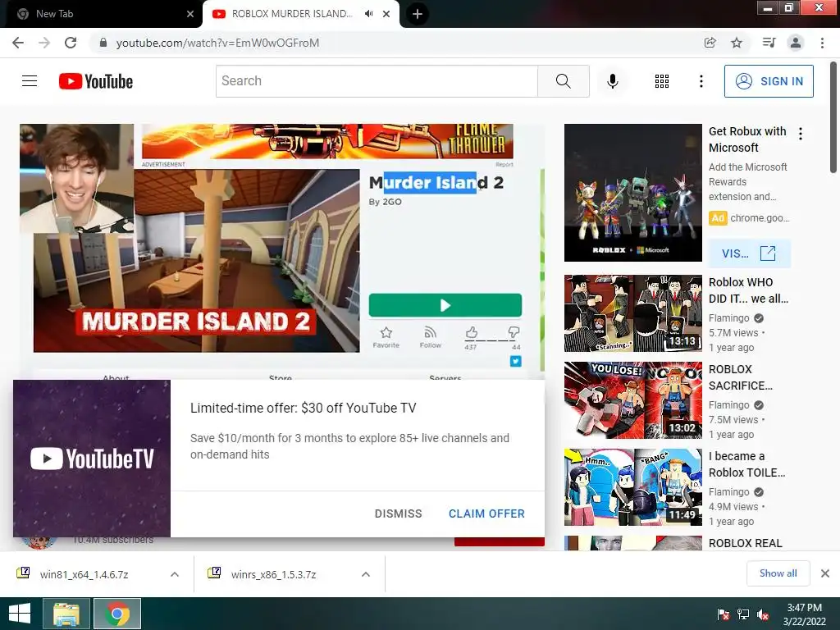The height and width of the screenshot is (630, 840).
Task: Expand options for win81_x64_1.4.6.7z download
Action: pos(175,574)
